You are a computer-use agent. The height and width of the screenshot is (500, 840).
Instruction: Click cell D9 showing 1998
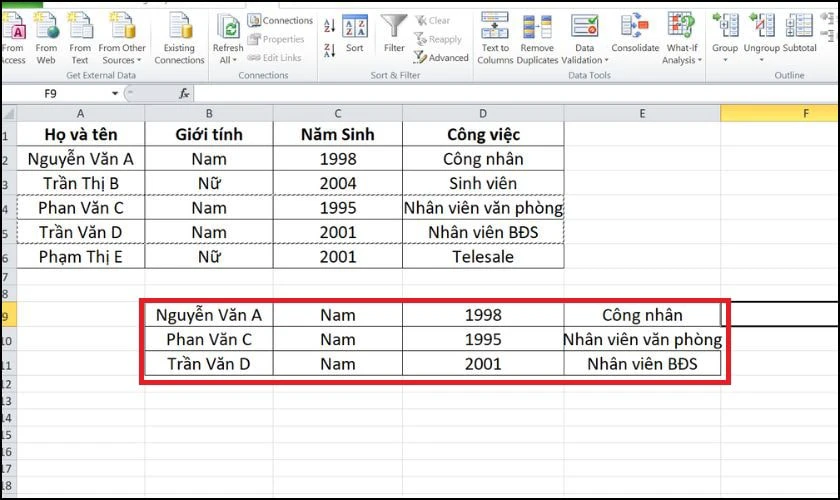(x=483, y=315)
